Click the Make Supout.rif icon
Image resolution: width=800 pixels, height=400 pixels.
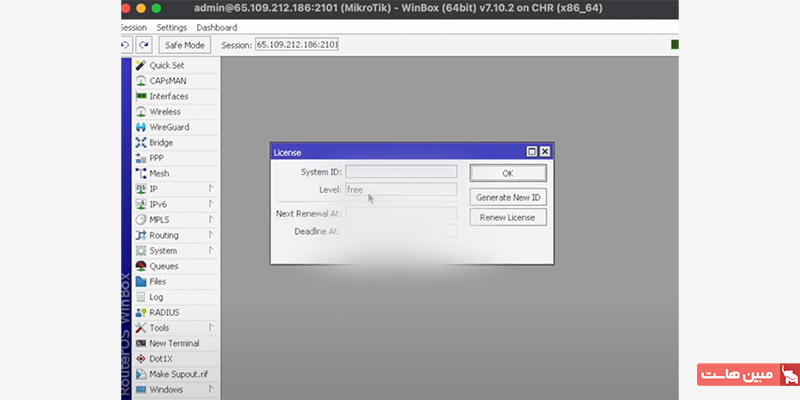[141, 374]
